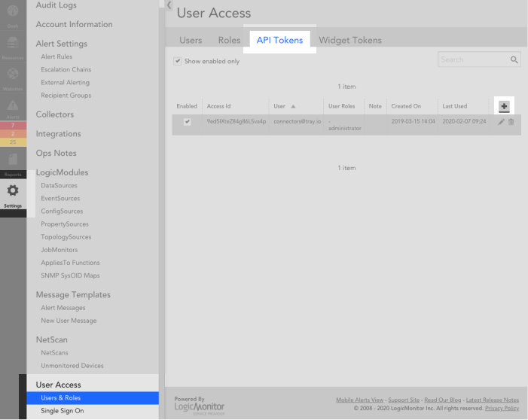The height and width of the screenshot is (420, 528).
Task: Switch to the Widget Tokens tab
Action: click(x=350, y=40)
